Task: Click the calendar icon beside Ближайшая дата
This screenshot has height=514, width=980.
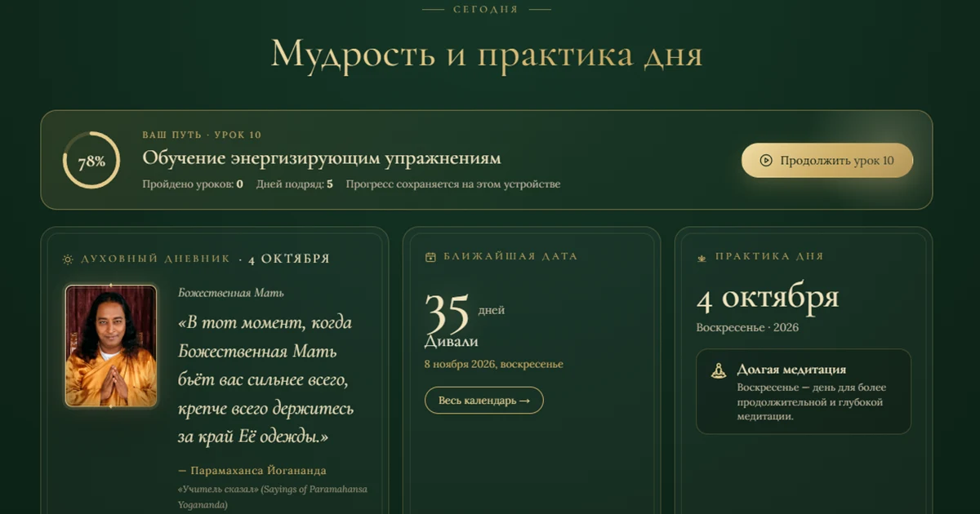Action: pyautogui.click(x=430, y=257)
